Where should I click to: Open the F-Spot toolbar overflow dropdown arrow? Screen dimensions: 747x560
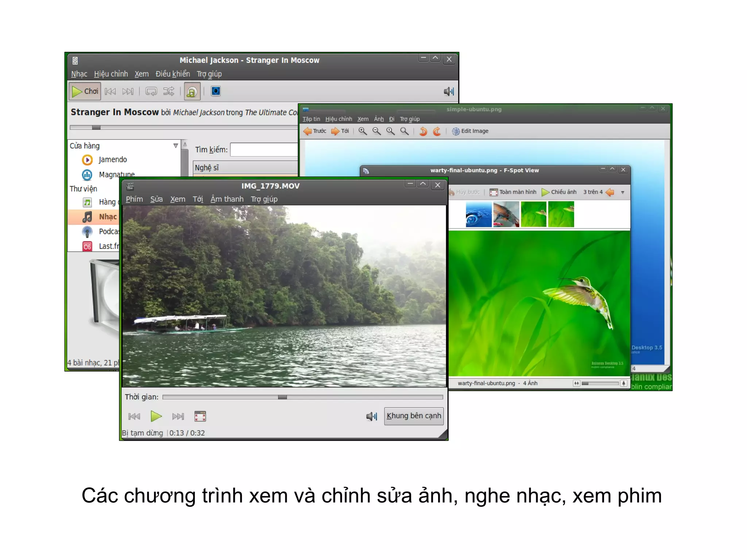[x=623, y=192]
